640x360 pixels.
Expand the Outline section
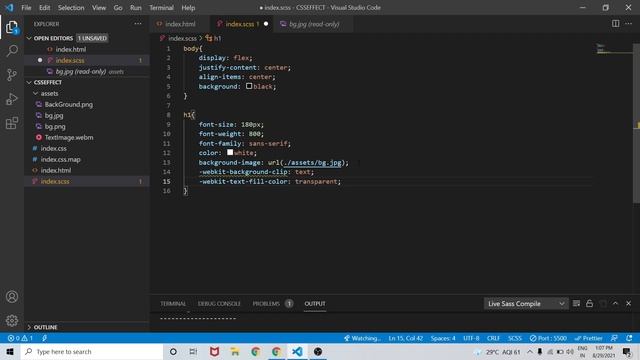[x=29, y=327]
